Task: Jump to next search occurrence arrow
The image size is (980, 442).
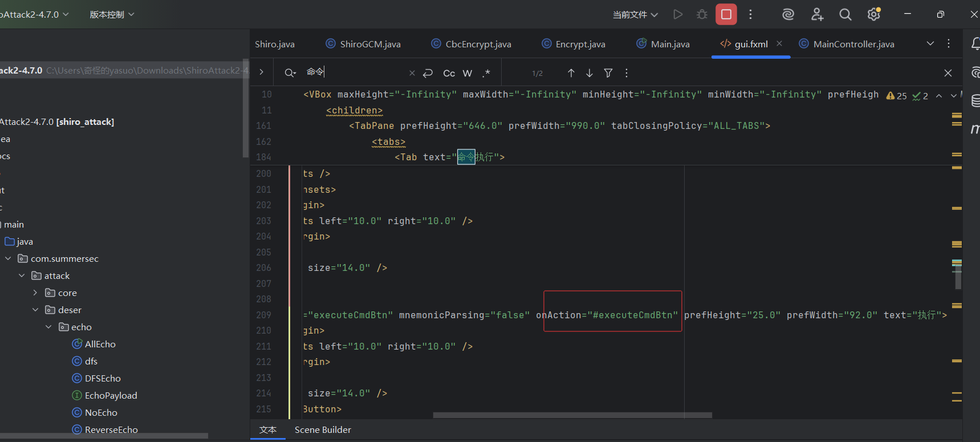Action: click(x=589, y=73)
